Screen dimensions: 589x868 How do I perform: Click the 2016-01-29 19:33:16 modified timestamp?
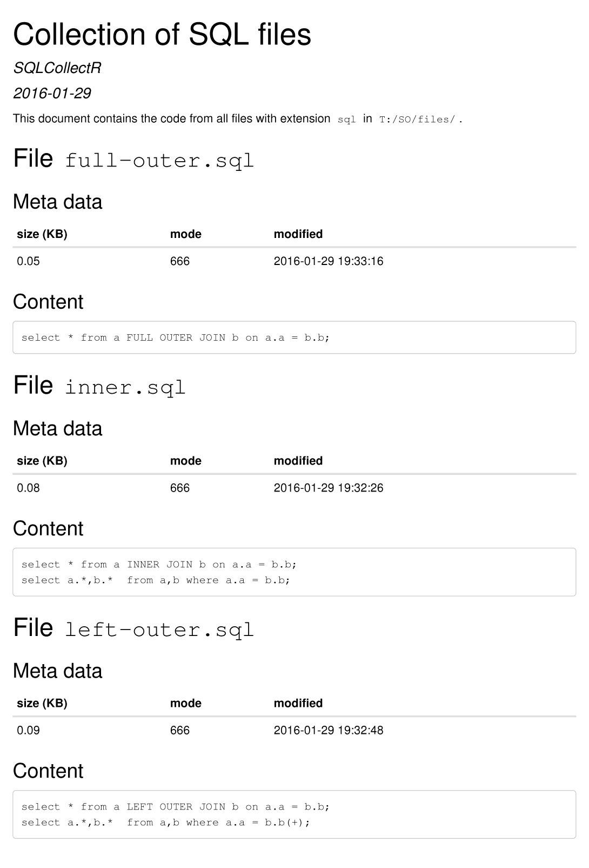pyautogui.click(x=329, y=261)
